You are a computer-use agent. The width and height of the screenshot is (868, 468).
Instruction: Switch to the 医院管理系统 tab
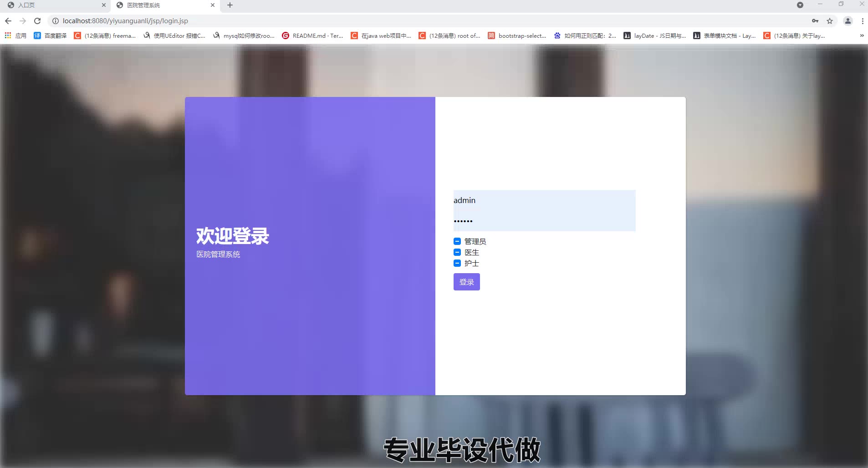165,5
